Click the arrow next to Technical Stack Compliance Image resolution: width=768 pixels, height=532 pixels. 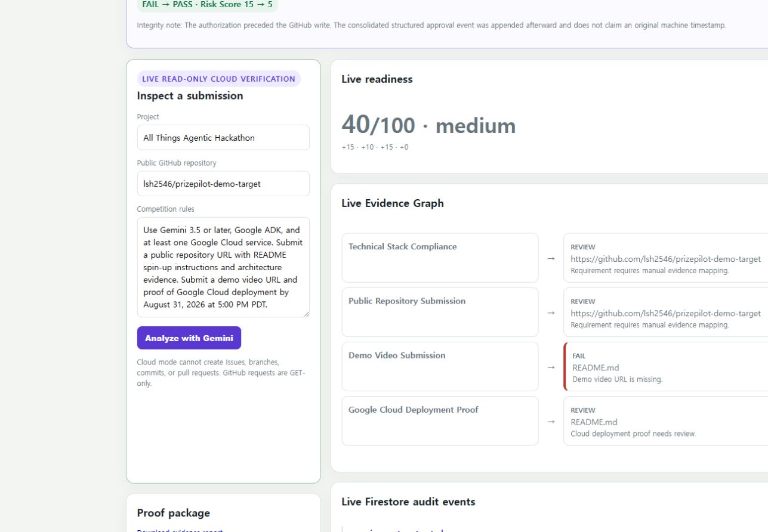551,258
